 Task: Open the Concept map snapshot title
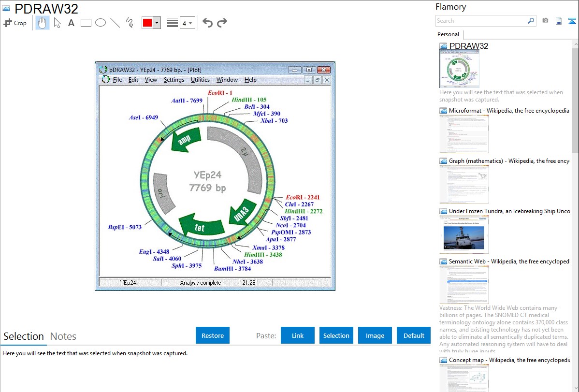pyautogui.click(x=509, y=360)
